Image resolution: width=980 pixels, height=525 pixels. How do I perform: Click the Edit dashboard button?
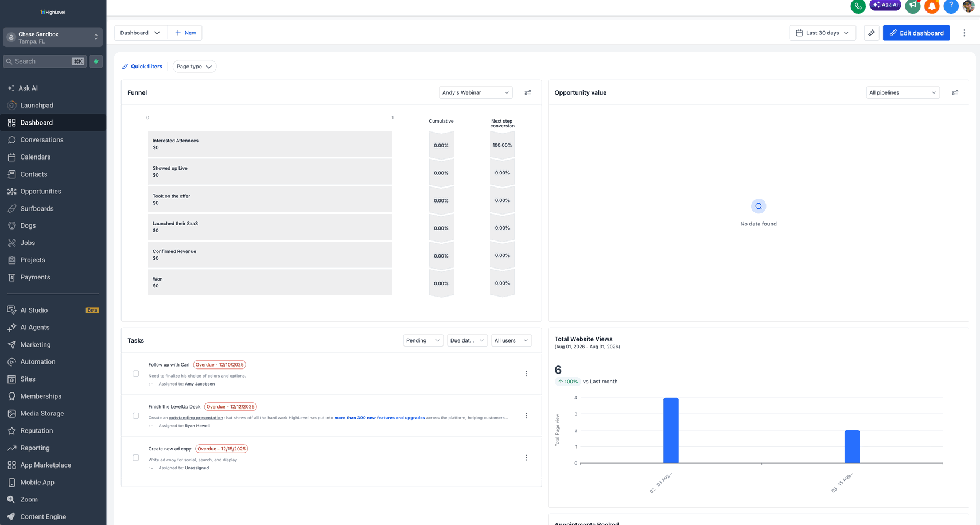(916, 33)
